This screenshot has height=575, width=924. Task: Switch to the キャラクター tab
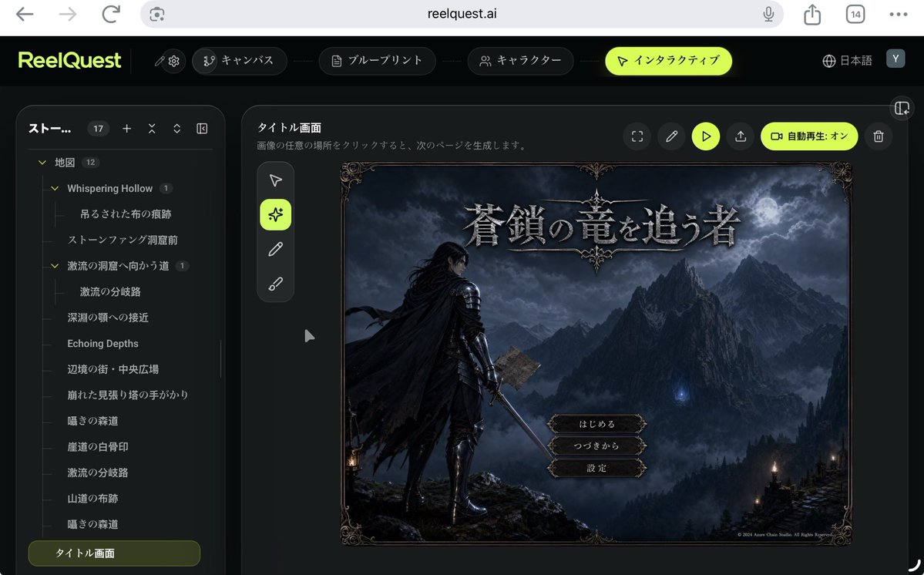tap(520, 61)
